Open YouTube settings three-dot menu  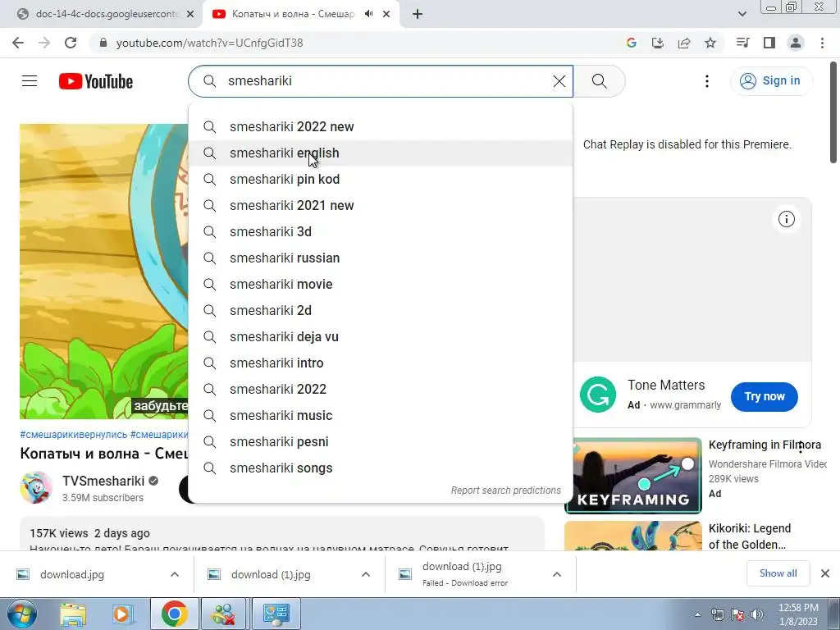tap(706, 81)
